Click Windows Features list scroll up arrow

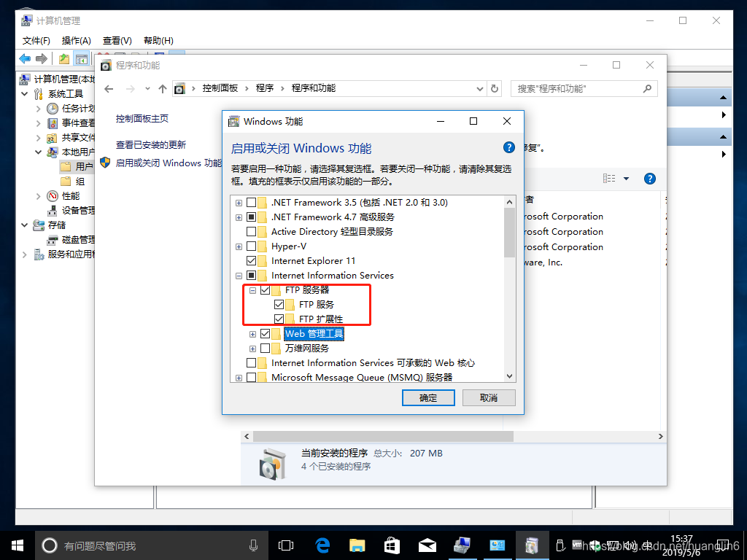(x=509, y=202)
